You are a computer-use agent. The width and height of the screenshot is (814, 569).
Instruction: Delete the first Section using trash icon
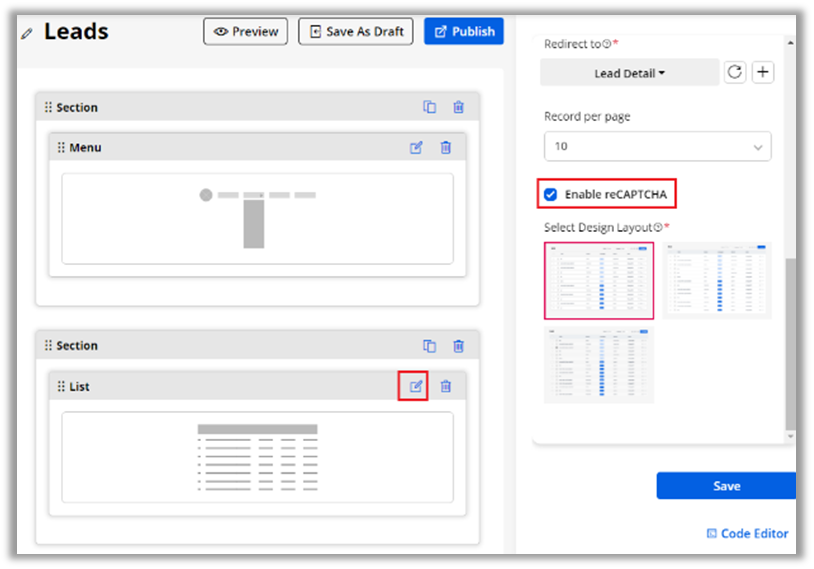point(458,108)
